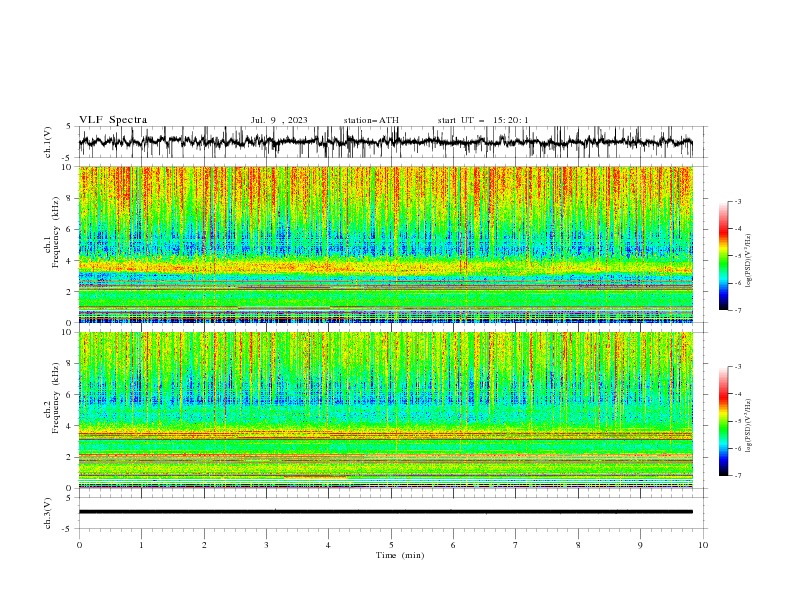Click the '-7' tick on ch.2 colorbar
The image size is (792, 612).
pyautogui.click(x=738, y=476)
